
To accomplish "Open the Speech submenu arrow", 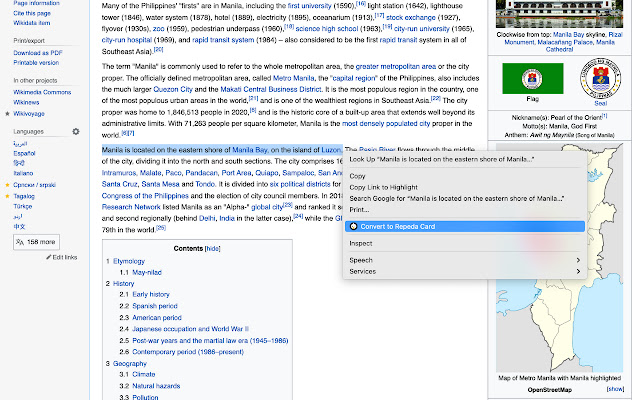I will [578, 260].
